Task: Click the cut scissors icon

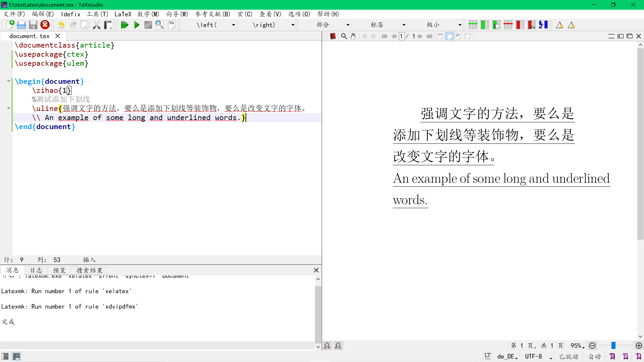Action: coord(97,25)
